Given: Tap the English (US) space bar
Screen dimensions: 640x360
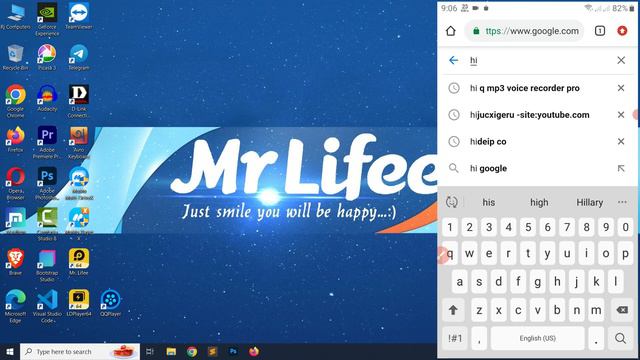Looking at the screenshot, I should pos(538,338).
